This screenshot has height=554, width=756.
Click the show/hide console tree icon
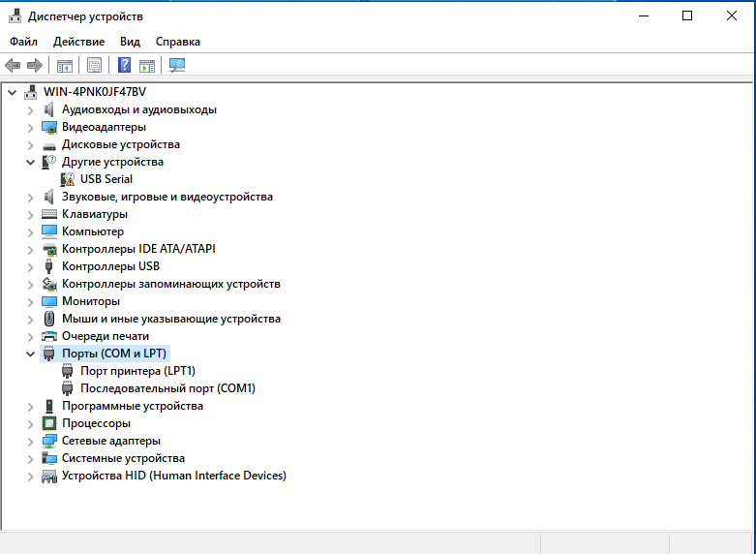[x=65, y=65]
